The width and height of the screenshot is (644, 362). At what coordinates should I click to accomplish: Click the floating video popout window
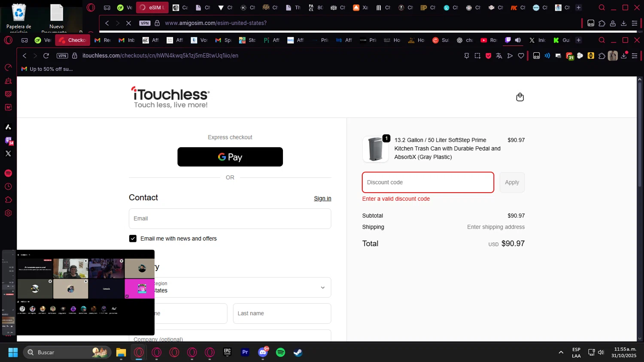coord(77,293)
